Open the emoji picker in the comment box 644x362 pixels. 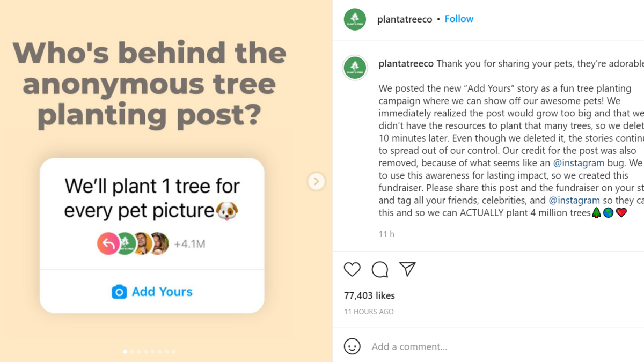(x=352, y=346)
